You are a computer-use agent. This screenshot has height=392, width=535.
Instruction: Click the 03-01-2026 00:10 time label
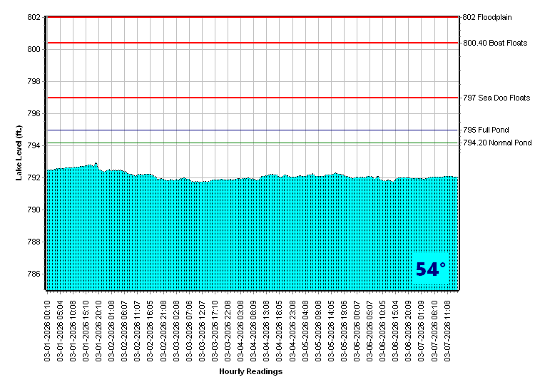(x=48, y=329)
